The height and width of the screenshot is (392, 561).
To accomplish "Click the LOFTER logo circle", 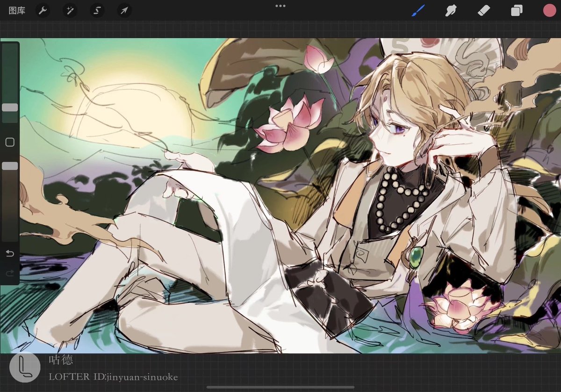I will [25, 367].
